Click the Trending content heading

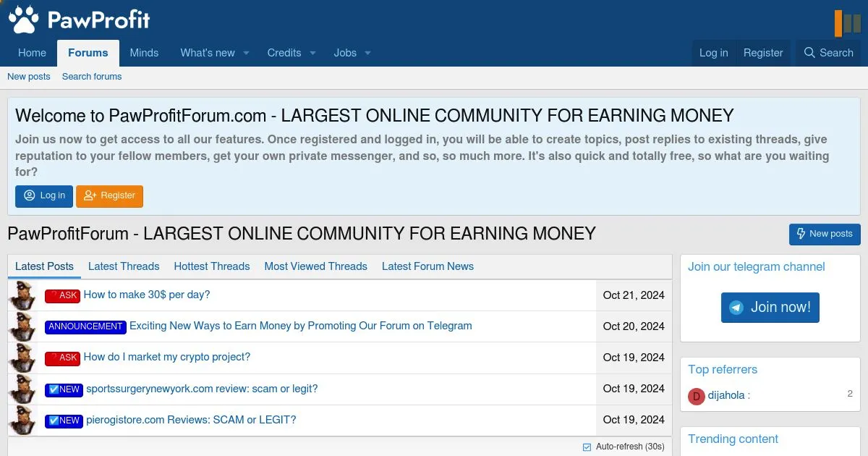733,439
